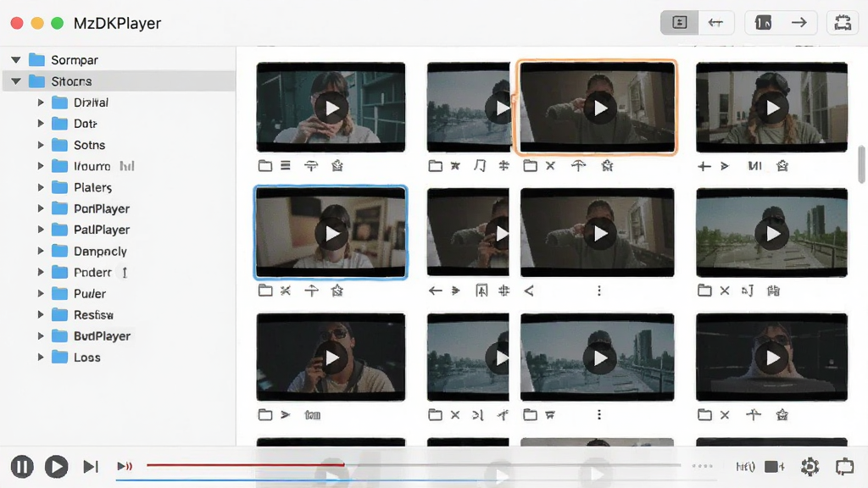Click the vertical scrollbar of the video grid
The height and width of the screenshot is (488, 868).
[x=861, y=164]
